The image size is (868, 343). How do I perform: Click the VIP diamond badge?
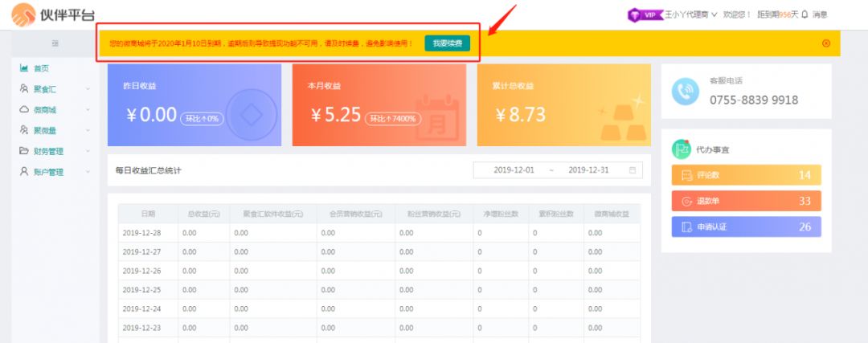pos(644,14)
